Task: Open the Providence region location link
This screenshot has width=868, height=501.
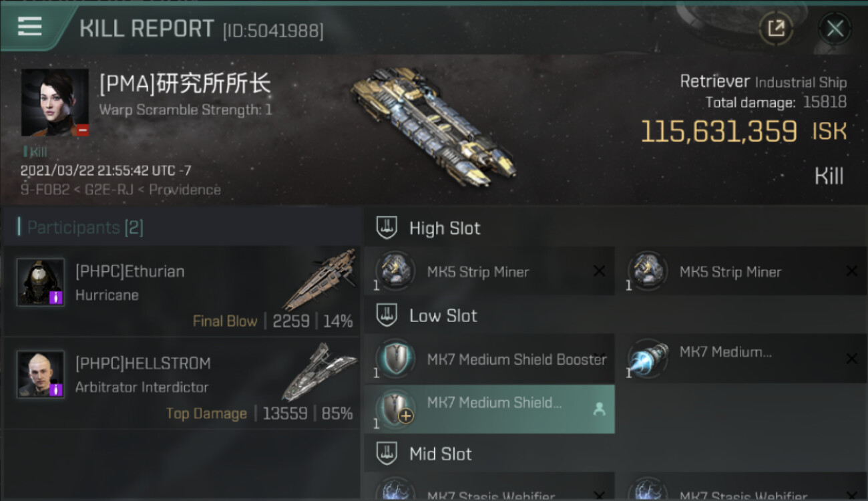Action: [185, 190]
